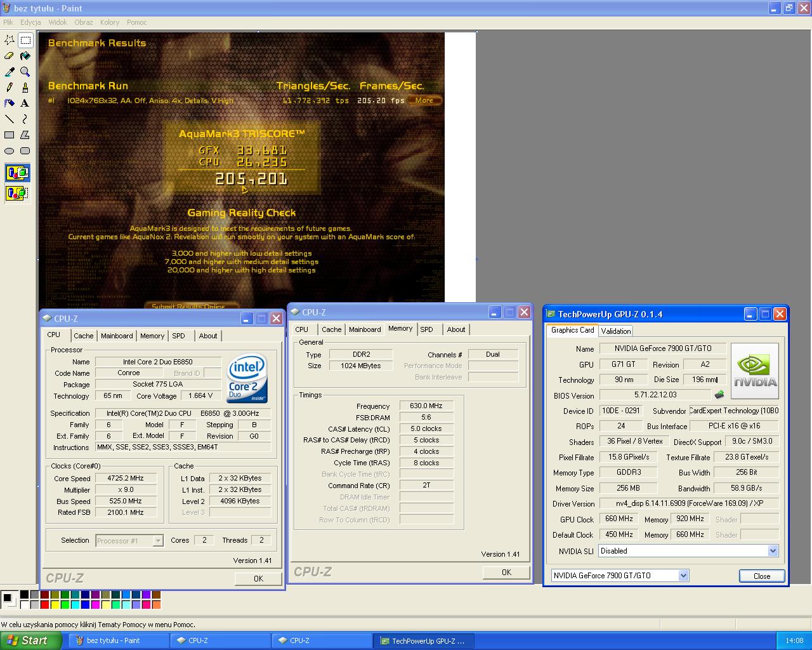Click the Intel Core 2 Duo logo
This screenshot has width=812, height=650.
(x=247, y=378)
